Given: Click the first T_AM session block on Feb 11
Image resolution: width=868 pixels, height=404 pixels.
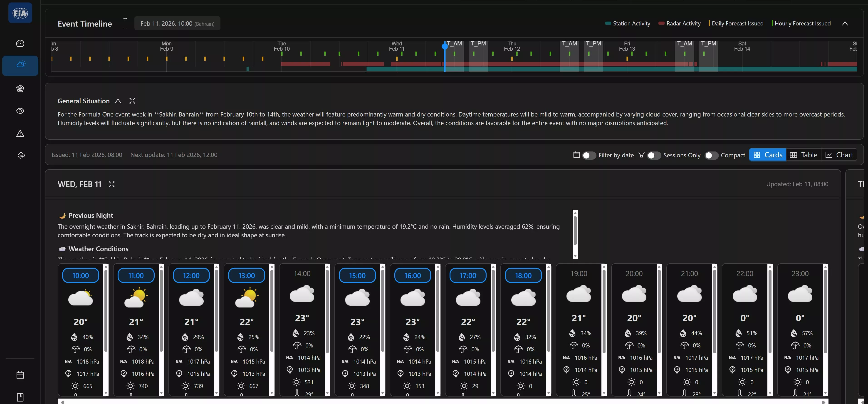Looking at the screenshot, I should point(454,56).
